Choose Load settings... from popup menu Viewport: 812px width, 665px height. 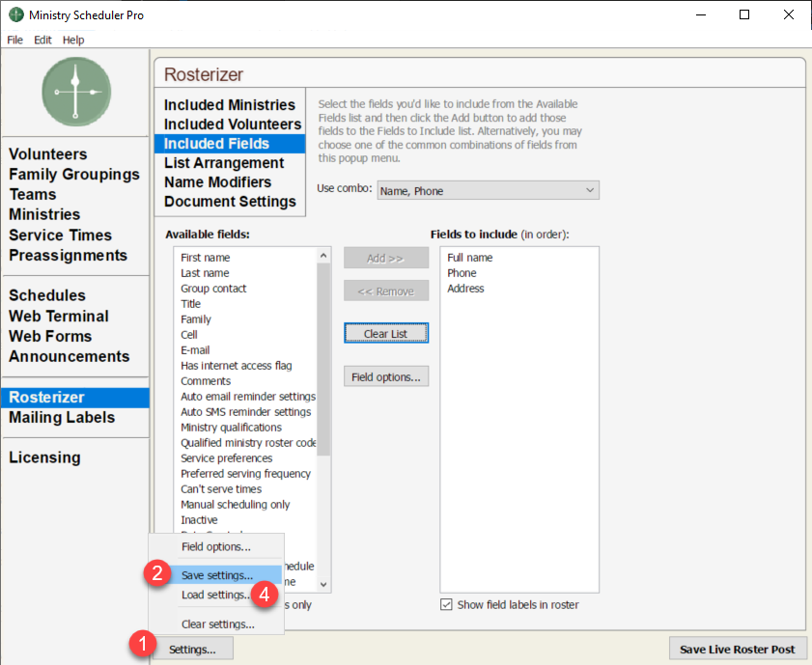pos(216,596)
